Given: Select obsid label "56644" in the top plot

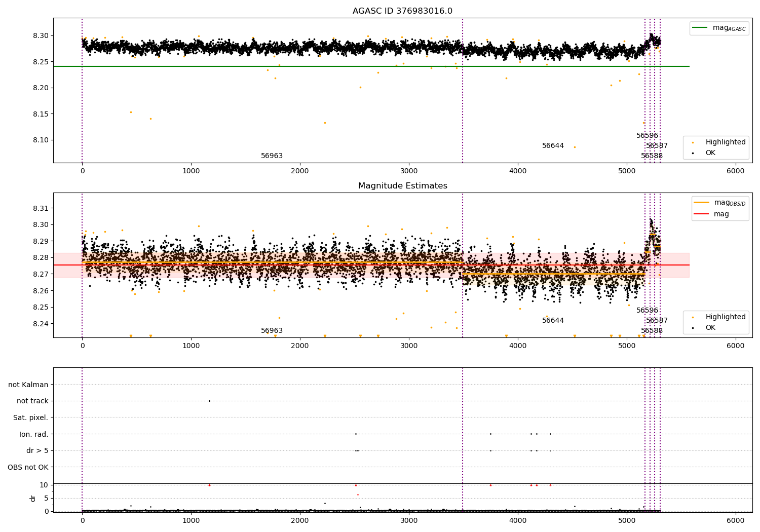Looking at the screenshot, I should 553,146.
